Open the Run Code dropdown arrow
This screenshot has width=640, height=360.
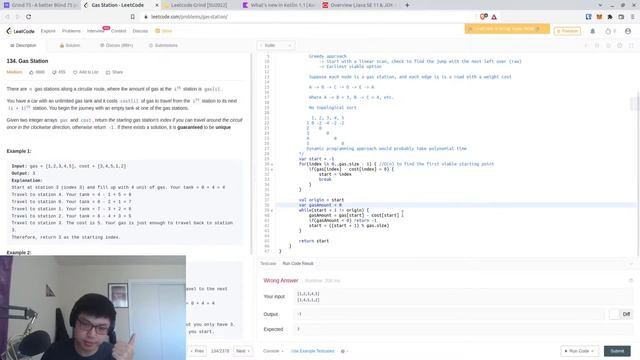tap(592, 351)
